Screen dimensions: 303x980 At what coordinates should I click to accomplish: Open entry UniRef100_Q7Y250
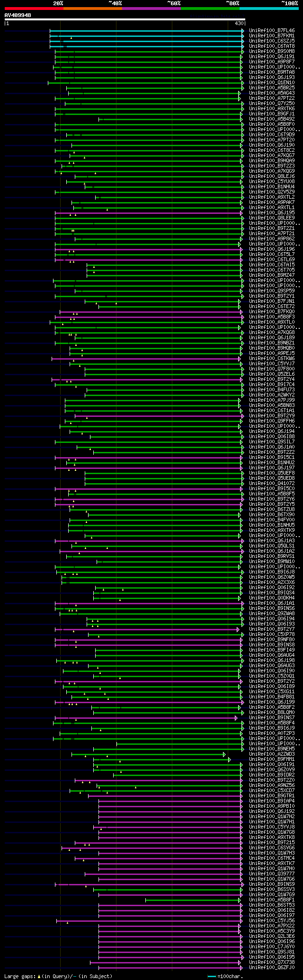(x=272, y=104)
